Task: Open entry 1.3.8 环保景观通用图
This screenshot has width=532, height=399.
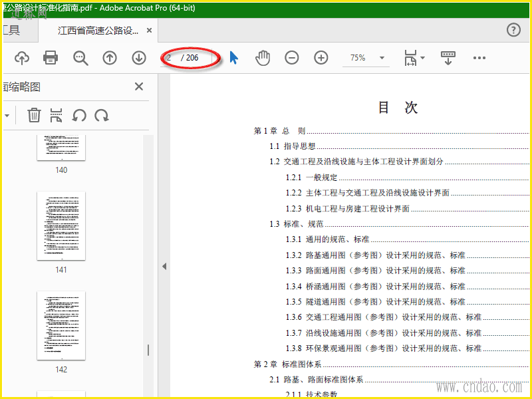Action: pyautogui.click(x=407, y=348)
